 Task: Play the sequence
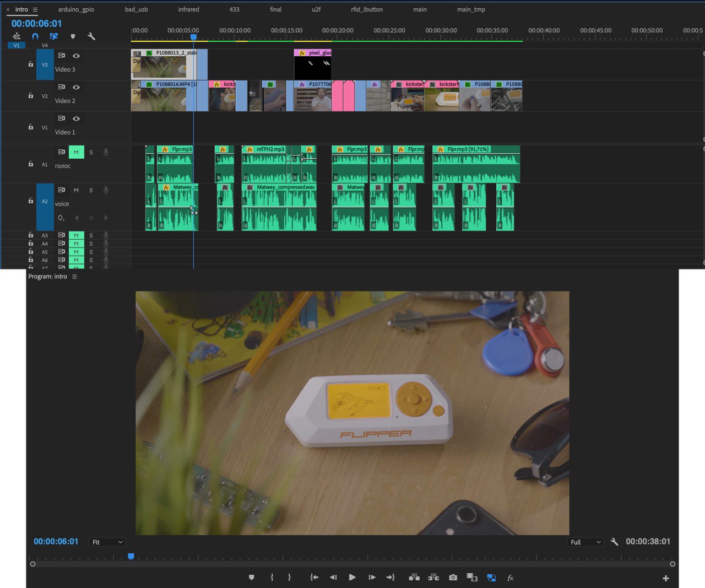coord(352,578)
